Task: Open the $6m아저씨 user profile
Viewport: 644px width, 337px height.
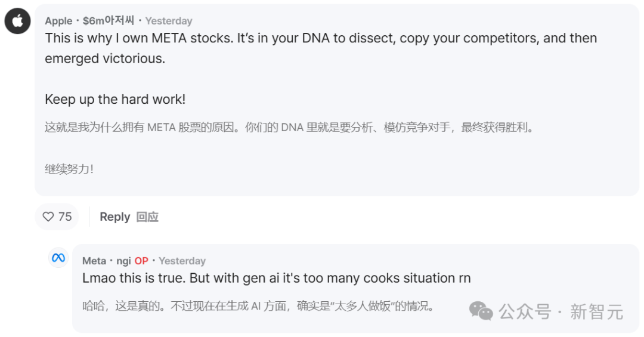Action: point(109,21)
